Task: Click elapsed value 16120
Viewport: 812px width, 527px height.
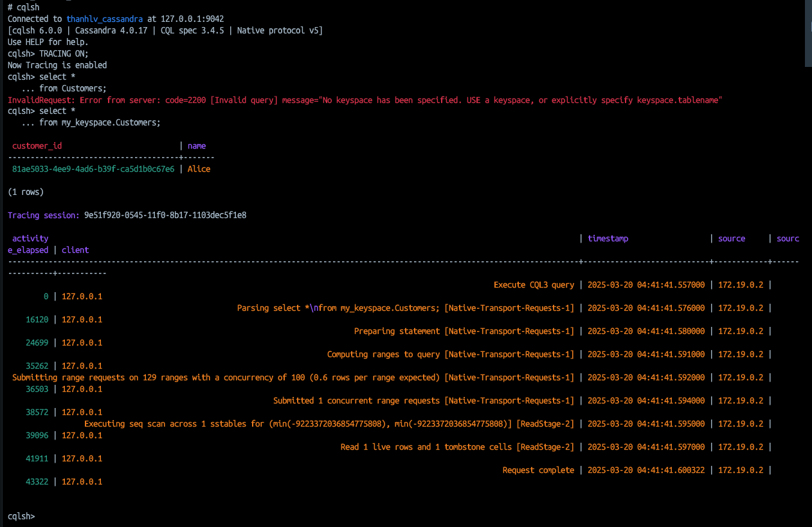Action: [37, 320]
